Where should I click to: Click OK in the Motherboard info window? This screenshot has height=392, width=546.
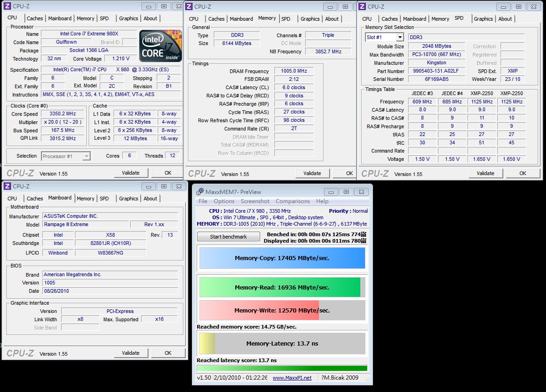point(168,353)
